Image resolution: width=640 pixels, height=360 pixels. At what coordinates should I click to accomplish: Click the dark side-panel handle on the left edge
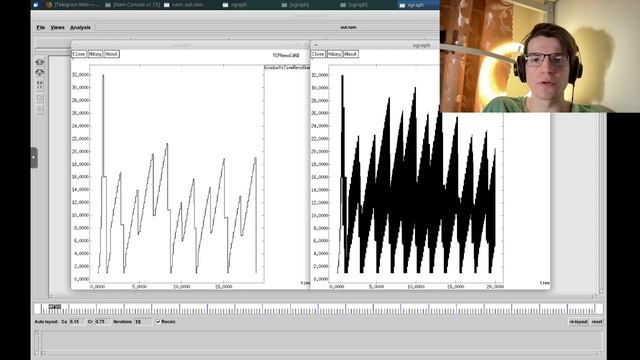coord(34,158)
